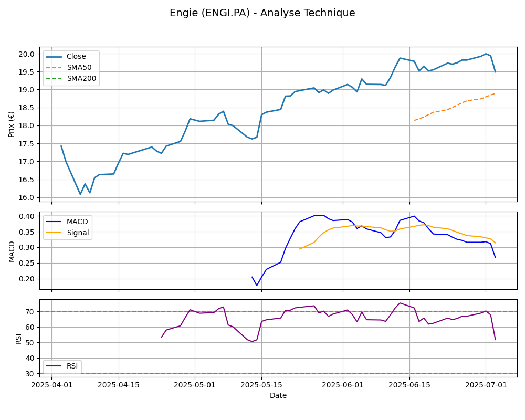
Task: Click the 'MACD' legend entry
Action: click(x=67, y=222)
